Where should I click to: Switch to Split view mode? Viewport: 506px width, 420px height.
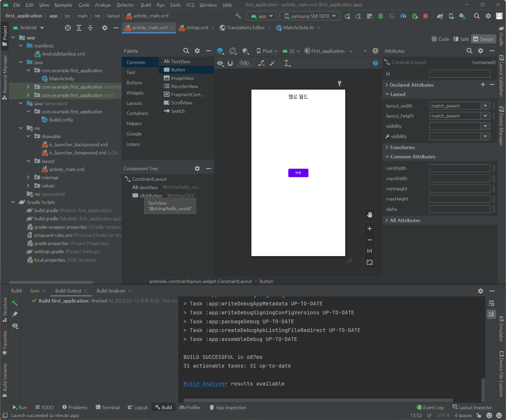(x=461, y=39)
